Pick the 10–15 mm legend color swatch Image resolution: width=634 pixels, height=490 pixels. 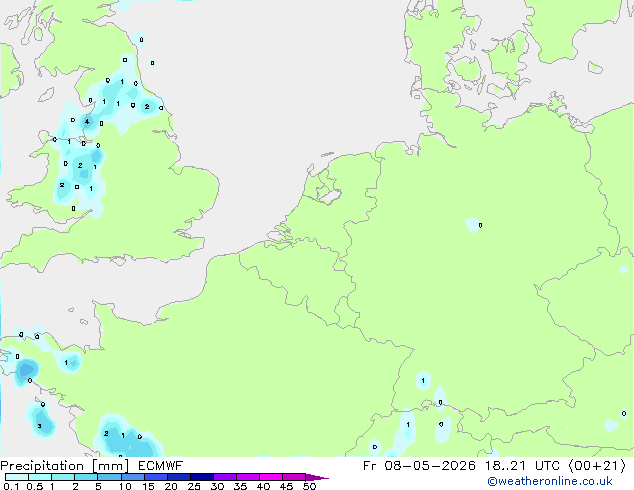coord(133,477)
